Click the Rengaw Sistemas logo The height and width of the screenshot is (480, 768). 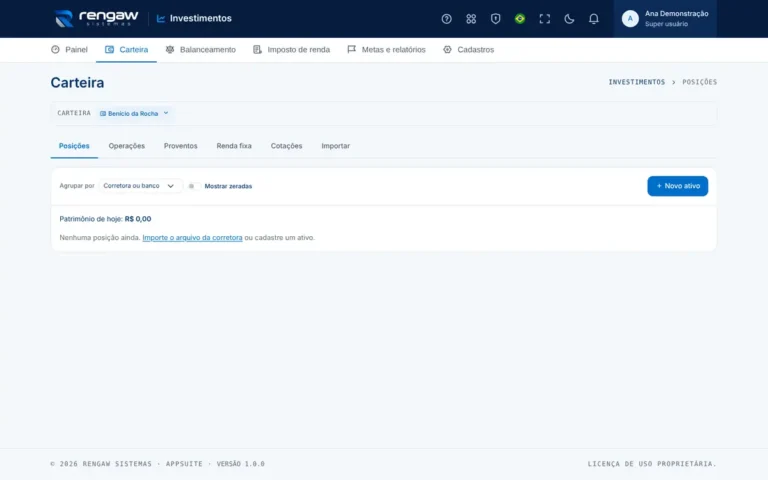(96, 19)
